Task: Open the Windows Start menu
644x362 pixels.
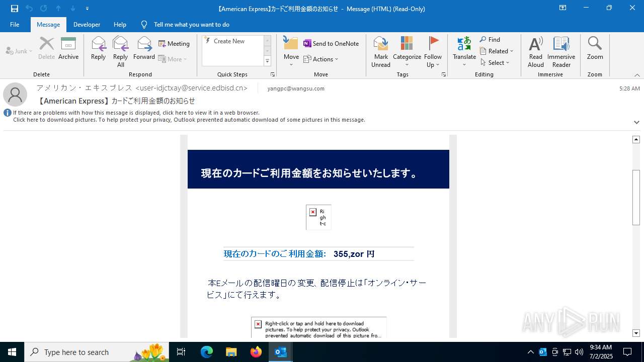Action: point(12,352)
